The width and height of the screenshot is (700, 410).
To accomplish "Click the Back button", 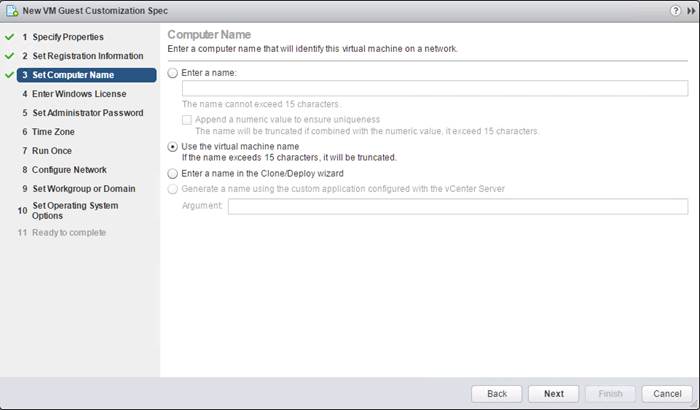I will point(497,394).
